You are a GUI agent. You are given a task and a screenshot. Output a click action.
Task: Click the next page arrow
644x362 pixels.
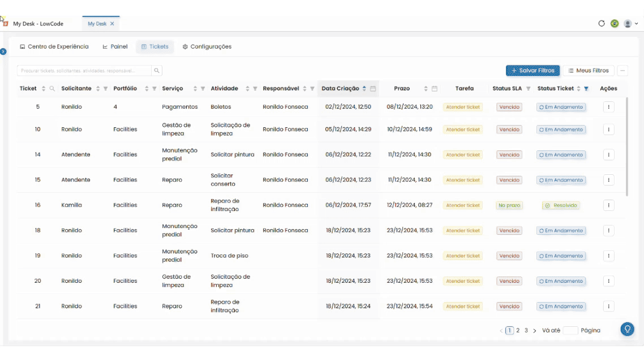(534, 330)
